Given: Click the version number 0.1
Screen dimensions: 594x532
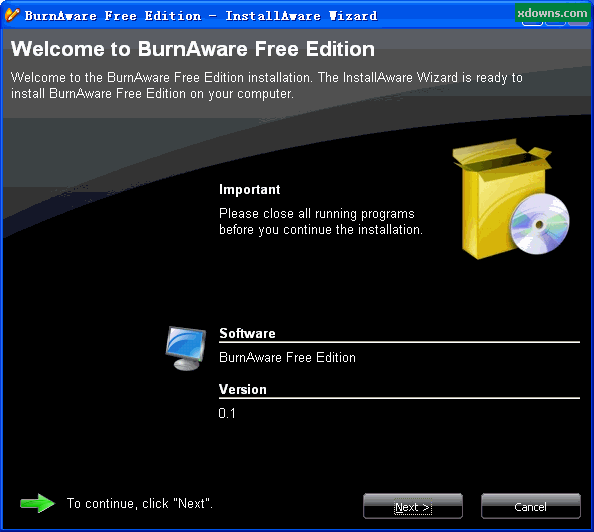Looking at the screenshot, I should pyautogui.click(x=227, y=413).
